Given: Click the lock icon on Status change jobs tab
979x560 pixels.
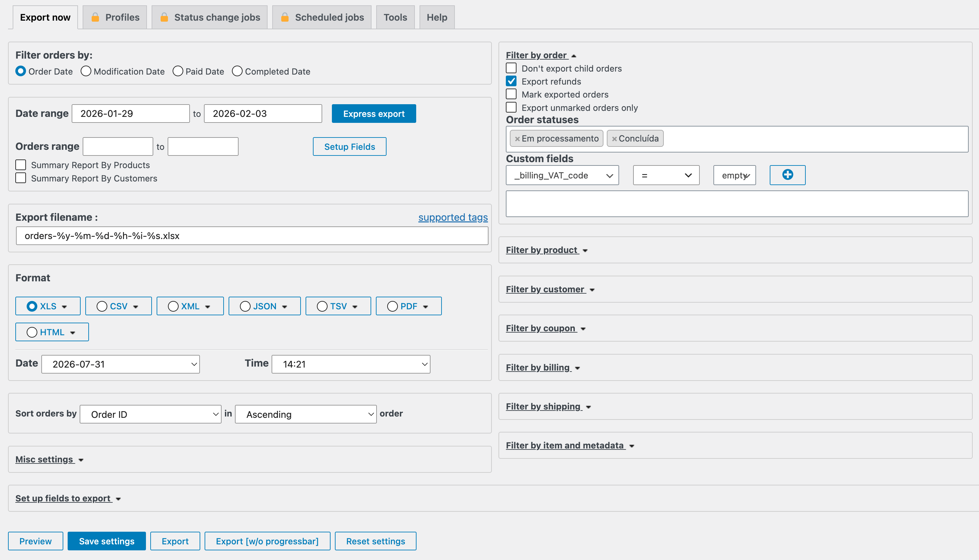Looking at the screenshot, I should point(164,17).
